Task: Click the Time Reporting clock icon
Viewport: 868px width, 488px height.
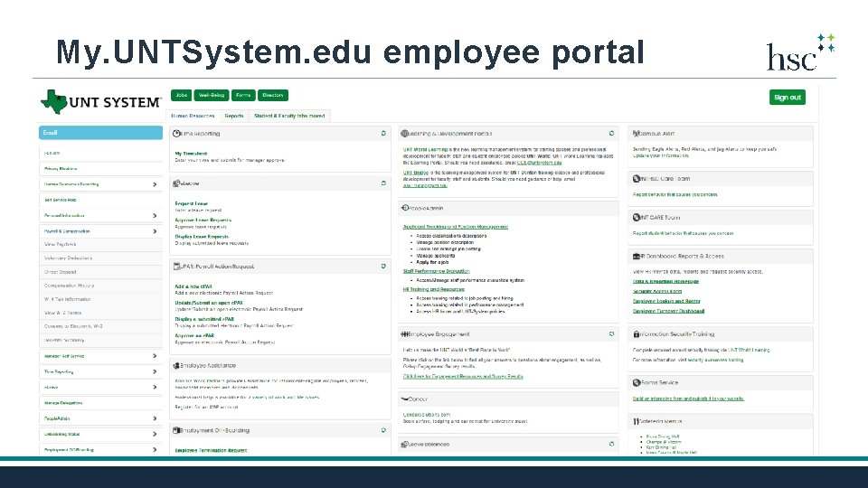Action: [x=176, y=134]
